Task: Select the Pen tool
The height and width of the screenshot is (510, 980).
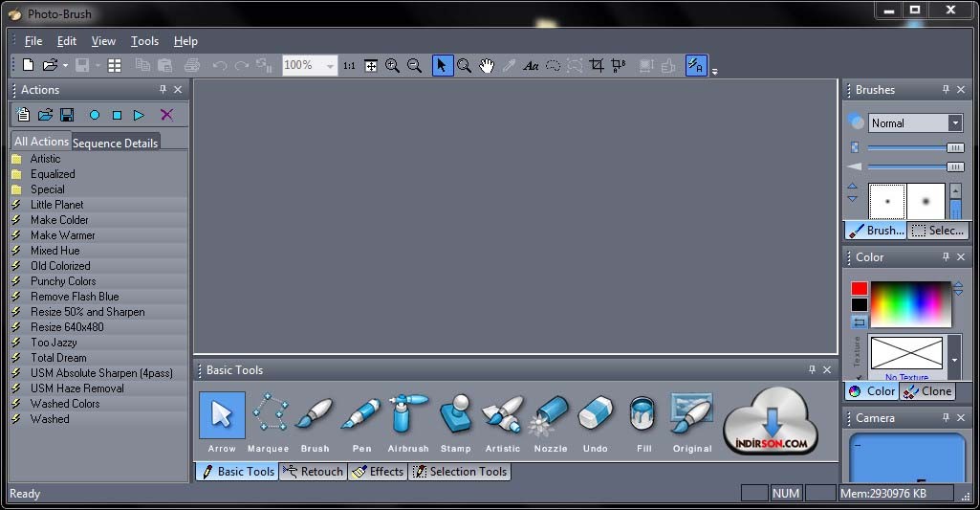Action: pyautogui.click(x=361, y=413)
